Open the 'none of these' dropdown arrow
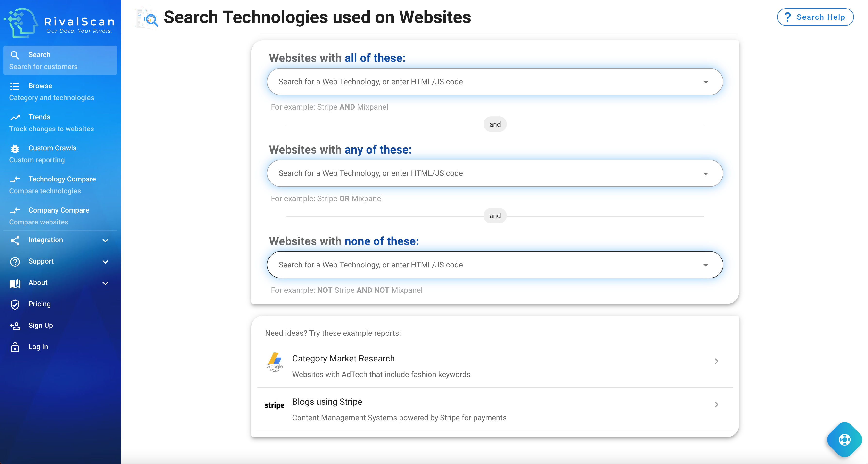Screen dimensions: 868x464 [x=706, y=265]
